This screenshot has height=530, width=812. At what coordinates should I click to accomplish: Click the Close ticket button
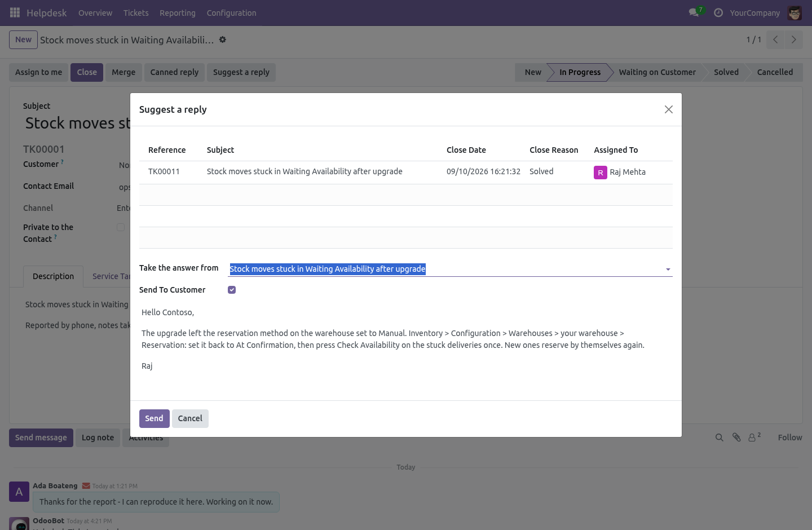coord(87,72)
